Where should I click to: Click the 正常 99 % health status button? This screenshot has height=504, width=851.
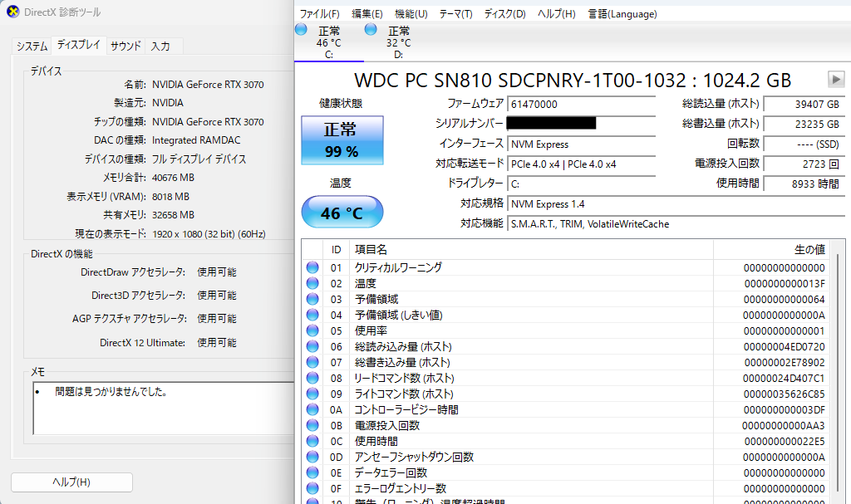342,140
